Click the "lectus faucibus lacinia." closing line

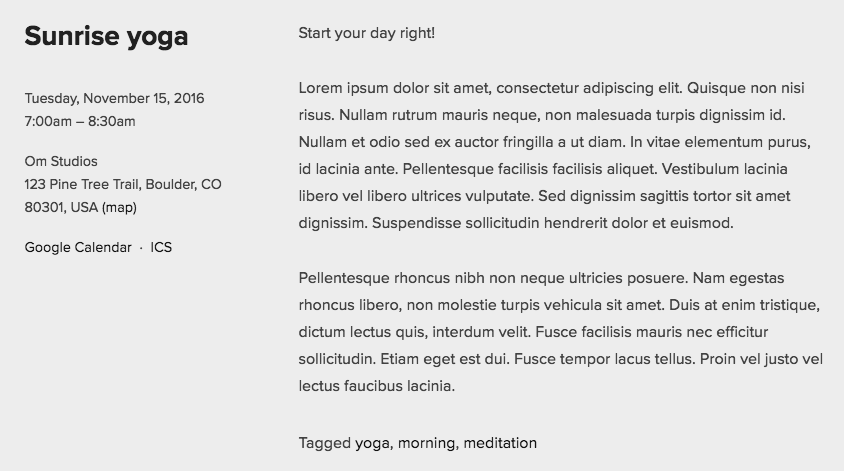click(376, 386)
